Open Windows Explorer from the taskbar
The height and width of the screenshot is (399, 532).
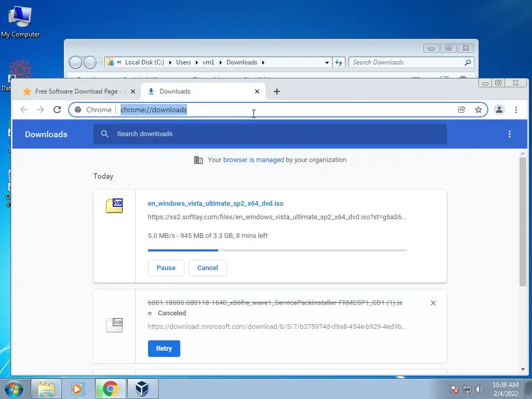point(46,389)
